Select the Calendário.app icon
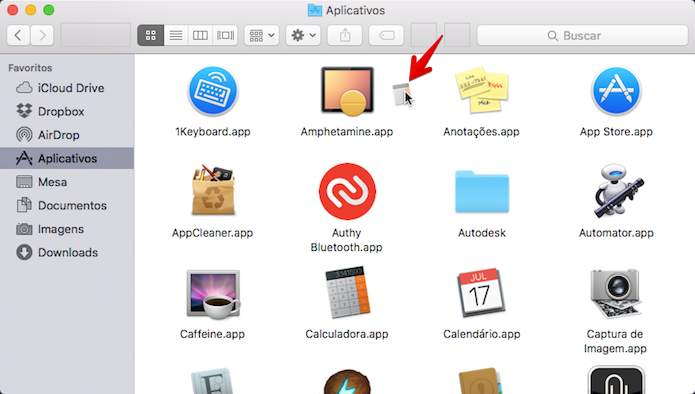 pyautogui.click(x=481, y=293)
